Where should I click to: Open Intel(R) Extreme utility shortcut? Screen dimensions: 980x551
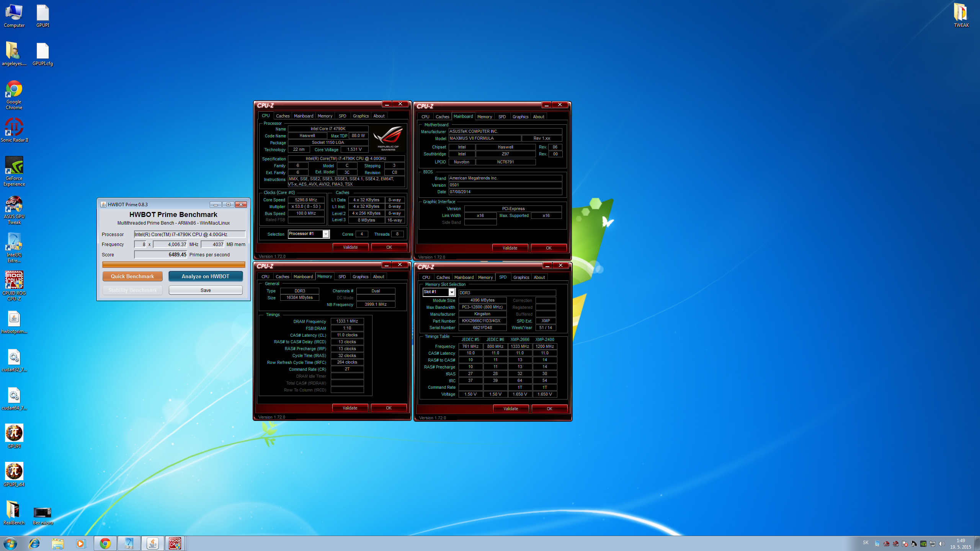[x=14, y=248]
